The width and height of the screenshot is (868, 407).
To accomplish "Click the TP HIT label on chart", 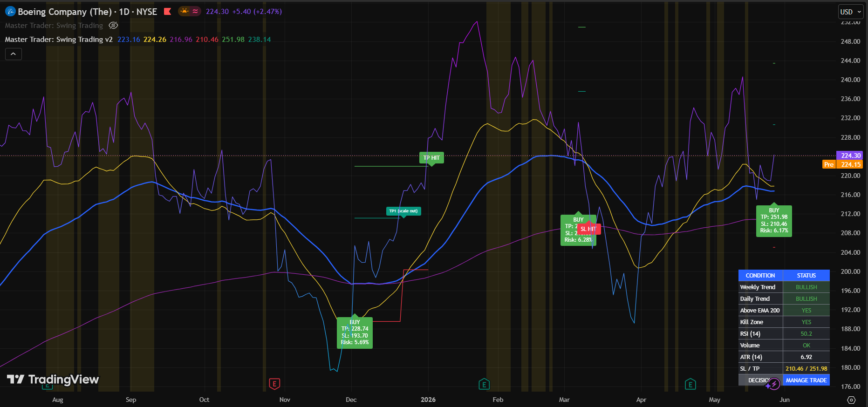I will pos(431,158).
